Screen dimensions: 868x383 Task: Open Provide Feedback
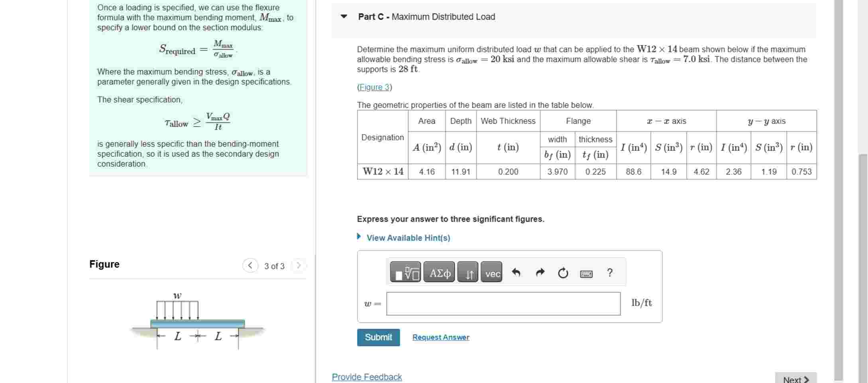tap(367, 377)
